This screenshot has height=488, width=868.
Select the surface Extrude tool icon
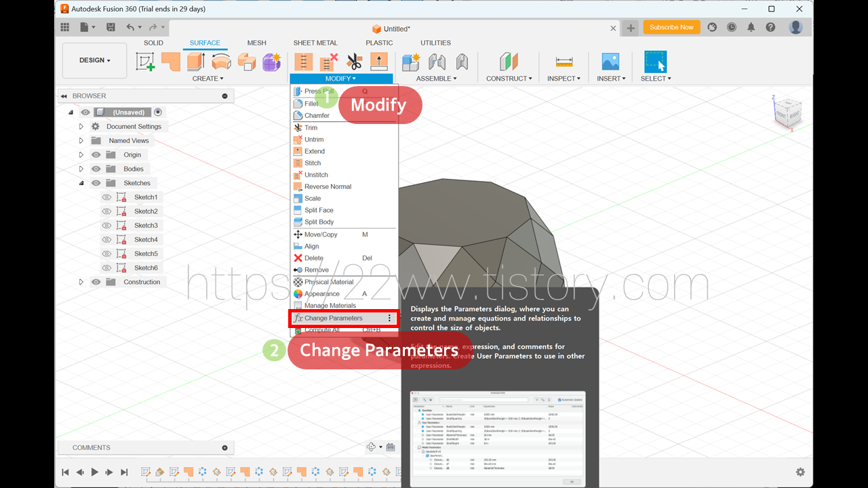[196, 62]
